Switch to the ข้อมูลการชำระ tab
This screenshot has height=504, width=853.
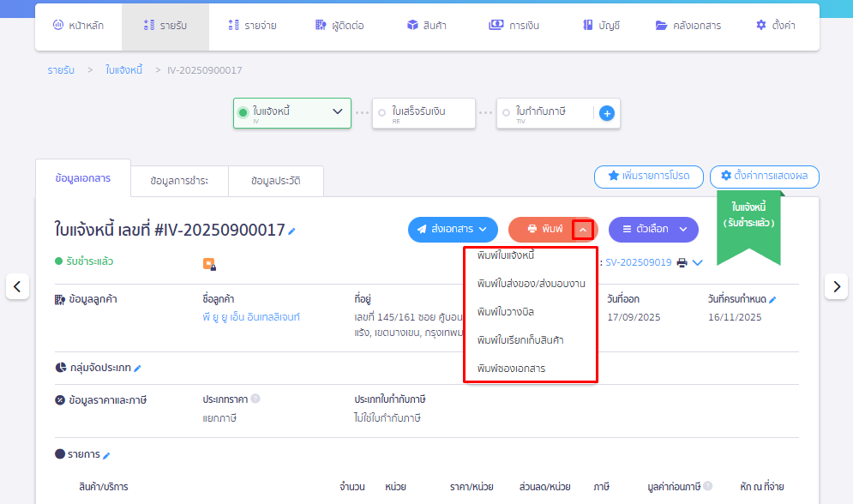click(x=178, y=181)
